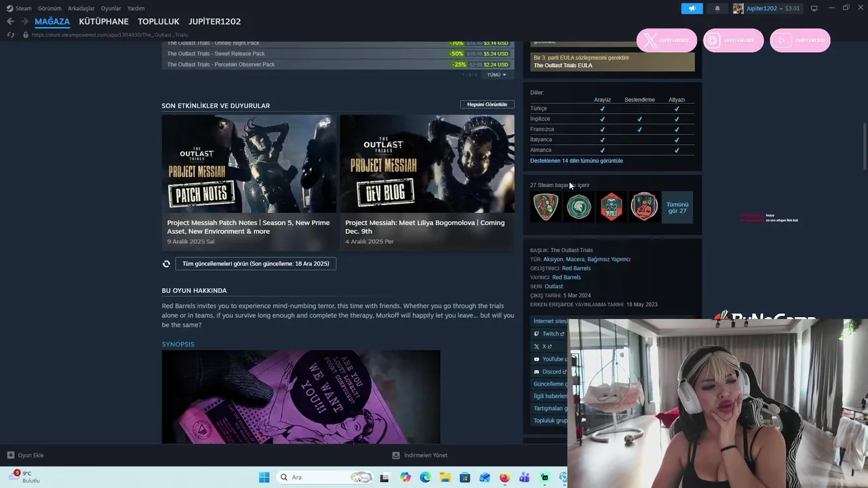Click the Jupiter1202 profile avatar

[738, 8]
